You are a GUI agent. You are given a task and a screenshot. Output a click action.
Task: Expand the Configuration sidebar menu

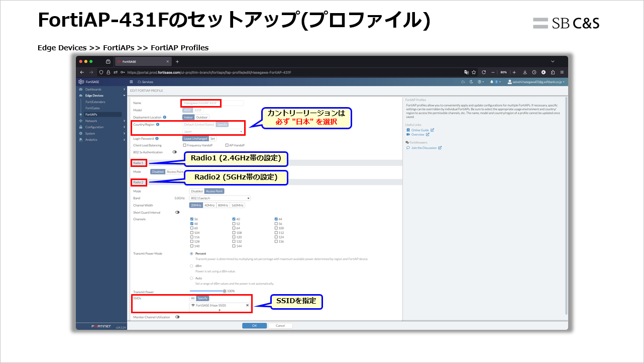pyautogui.click(x=101, y=127)
